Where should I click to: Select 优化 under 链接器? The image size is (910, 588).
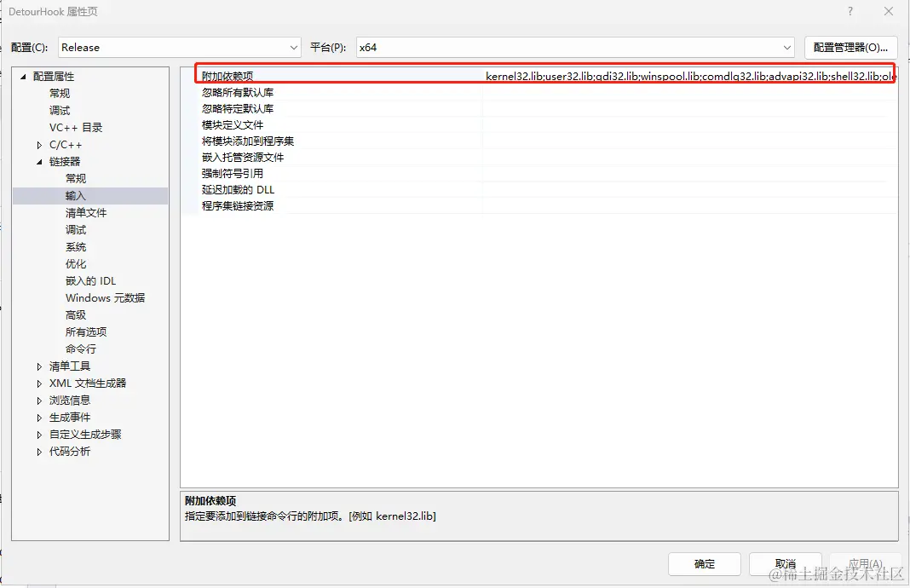pyautogui.click(x=76, y=264)
